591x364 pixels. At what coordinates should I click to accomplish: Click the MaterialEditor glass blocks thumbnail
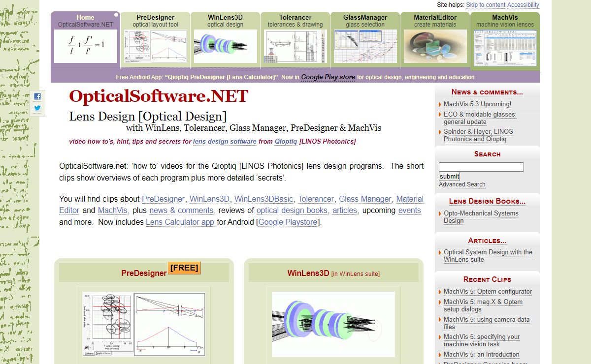point(435,46)
